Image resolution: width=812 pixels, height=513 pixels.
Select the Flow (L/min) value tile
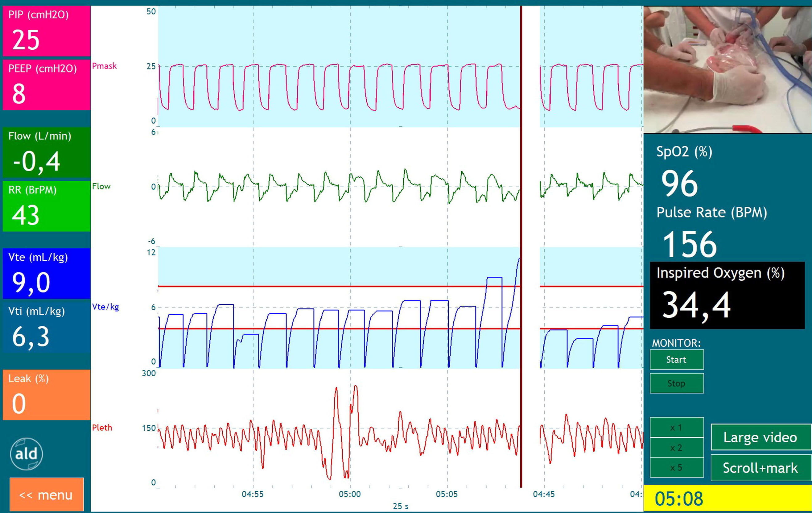(47, 152)
